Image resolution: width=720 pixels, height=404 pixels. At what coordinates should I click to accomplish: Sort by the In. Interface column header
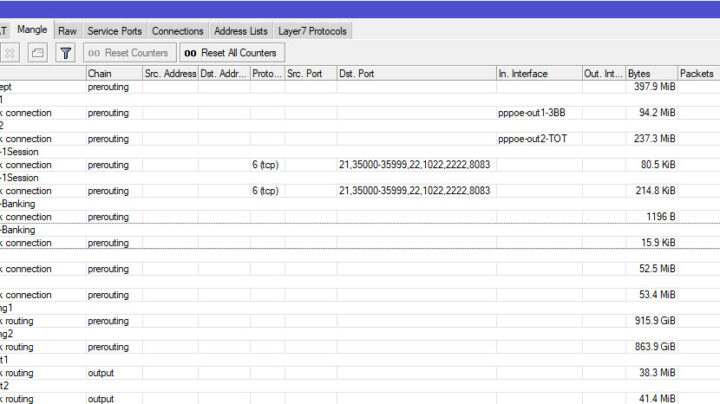tap(538, 74)
